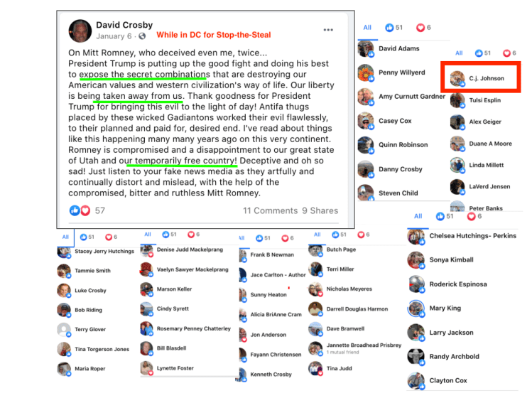Select the All tab above Chelsea Hutchings- Perkins

(418, 216)
